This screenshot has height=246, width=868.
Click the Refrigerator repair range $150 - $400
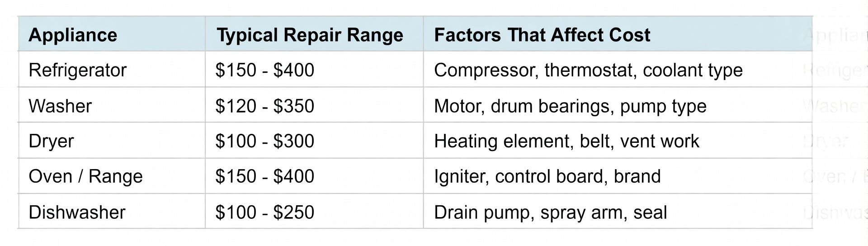pos(264,70)
